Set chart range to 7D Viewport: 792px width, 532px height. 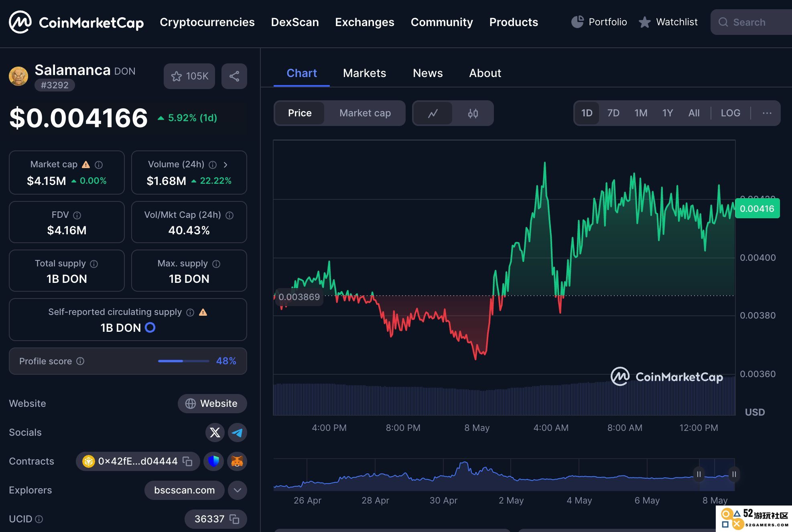pyautogui.click(x=613, y=113)
